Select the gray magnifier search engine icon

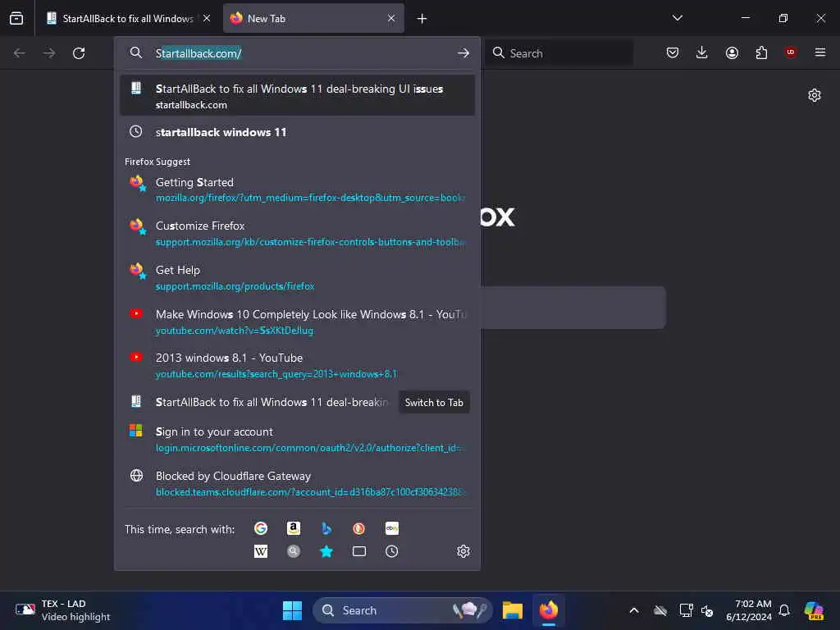coord(294,551)
